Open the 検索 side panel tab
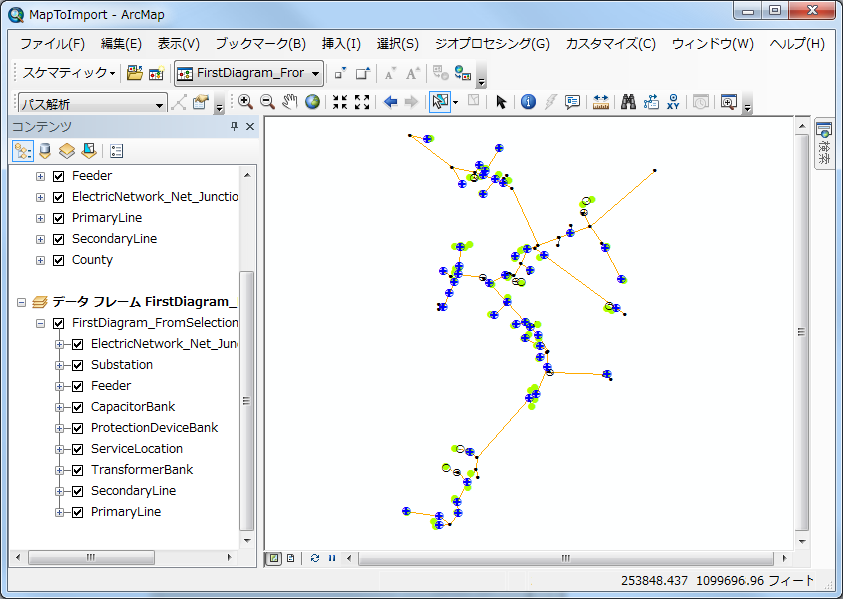The width and height of the screenshot is (843, 599). coord(825,145)
